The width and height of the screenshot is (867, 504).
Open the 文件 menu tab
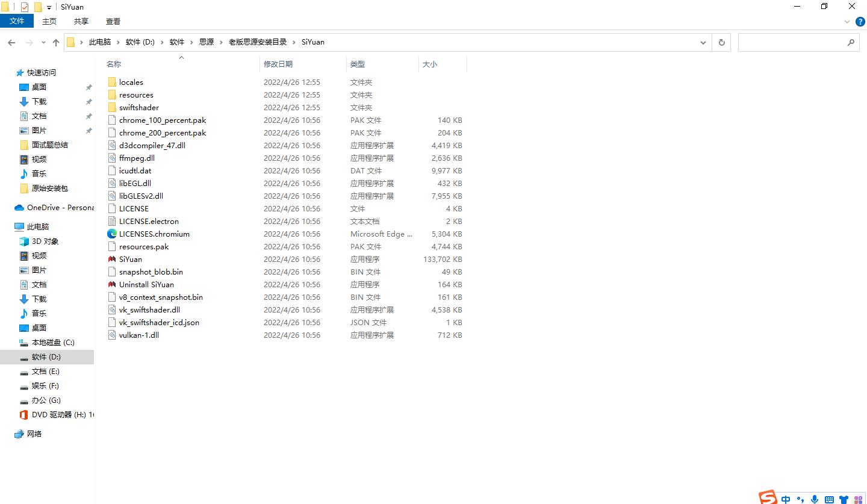[17, 21]
